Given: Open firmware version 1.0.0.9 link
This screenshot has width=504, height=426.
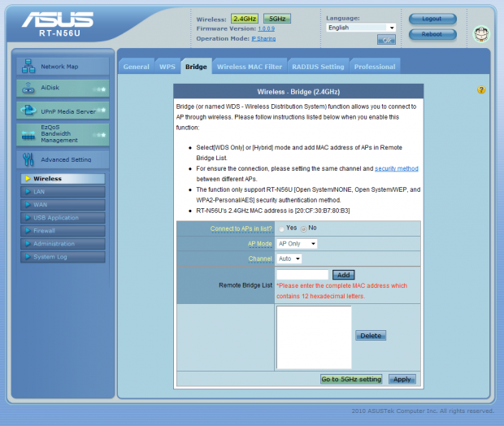Looking at the screenshot, I should click(266, 28).
